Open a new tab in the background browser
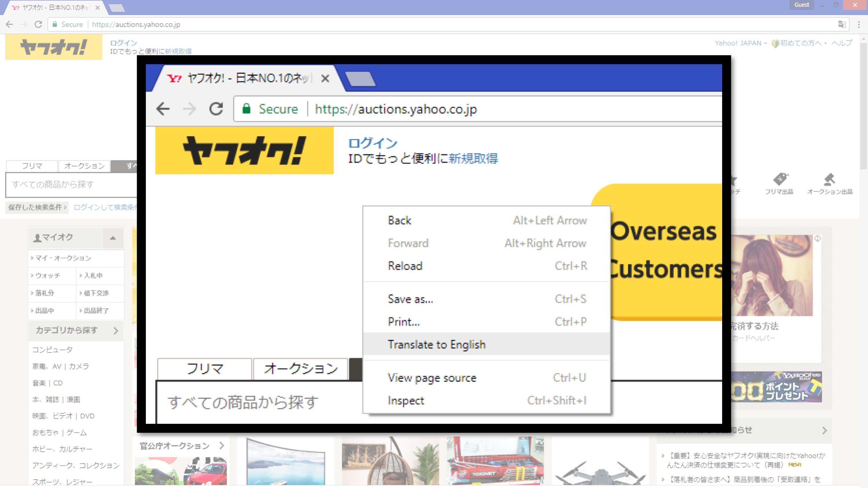The height and width of the screenshot is (488, 868). pos(117,8)
